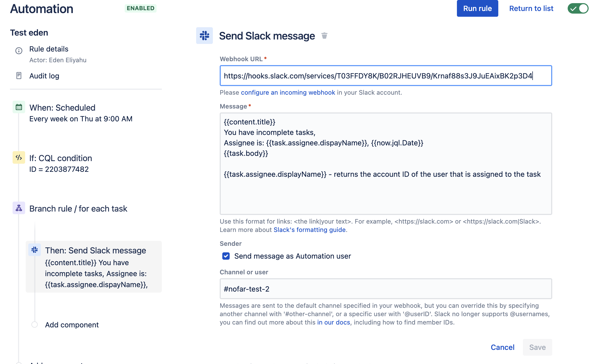Image resolution: width=597 pixels, height=364 pixels.
Task: Toggle the rule enabled switch off
Action: click(x=578, y=8)
